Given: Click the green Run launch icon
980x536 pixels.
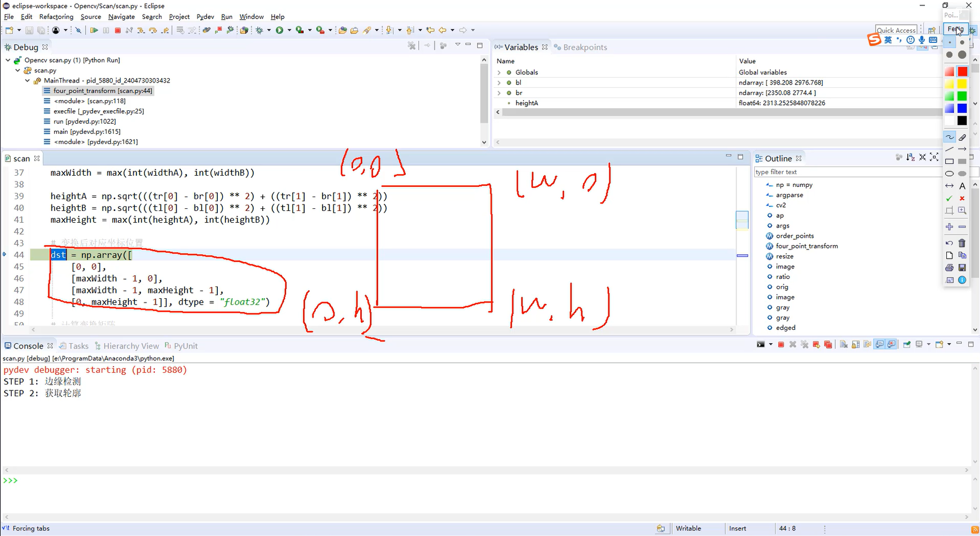Looking at the screenshot, I should pos(279,31).
